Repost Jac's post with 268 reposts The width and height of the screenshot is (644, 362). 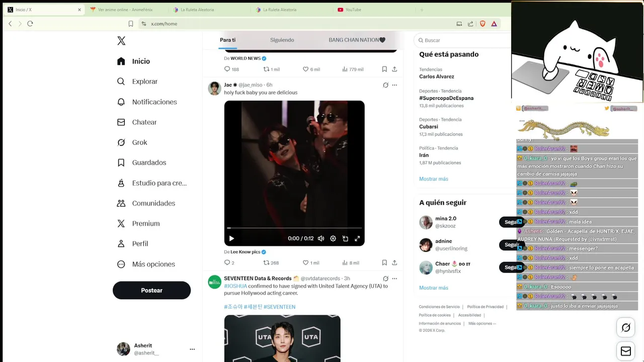click(x=271, y=262)
